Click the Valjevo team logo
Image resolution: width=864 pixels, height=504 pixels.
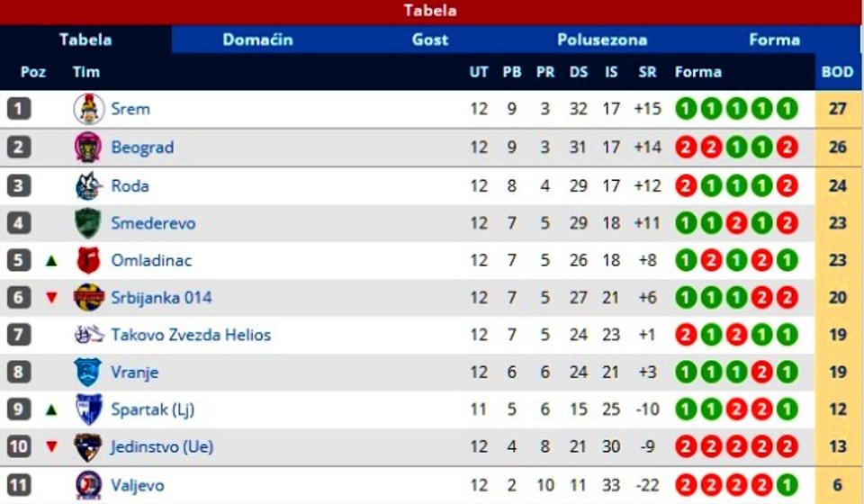click(88, 485)
